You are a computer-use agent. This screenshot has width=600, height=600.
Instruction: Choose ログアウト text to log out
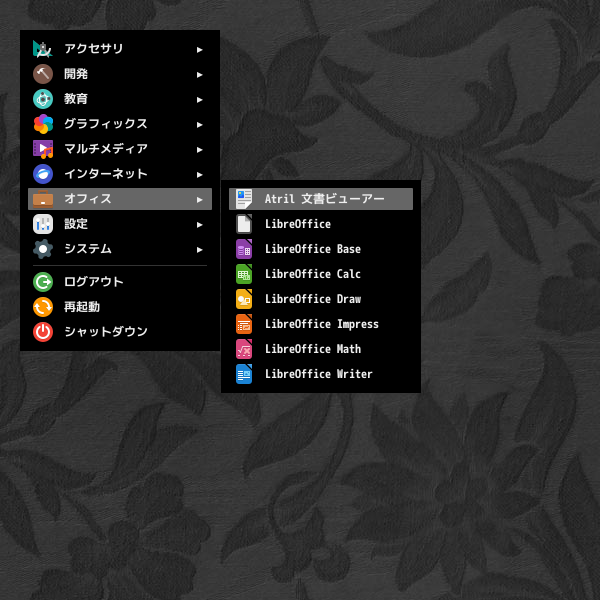tap(94, 282)
